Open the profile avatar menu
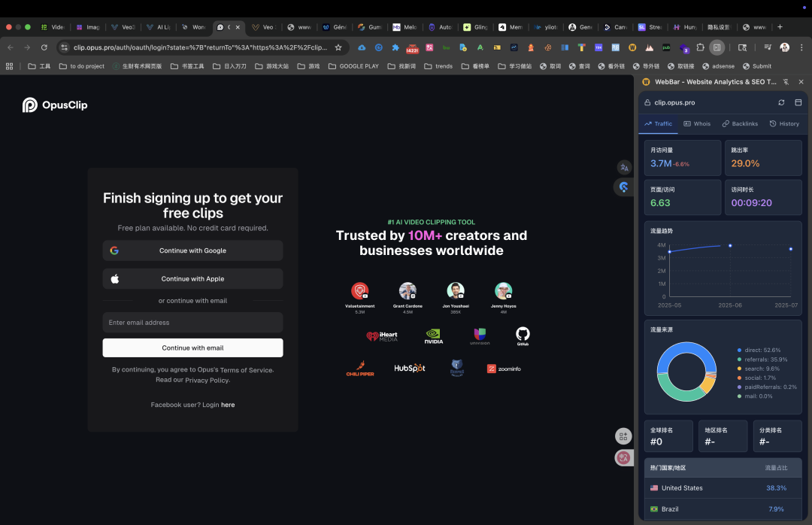Viewport: 812px width, 525px height. point(784,47)
